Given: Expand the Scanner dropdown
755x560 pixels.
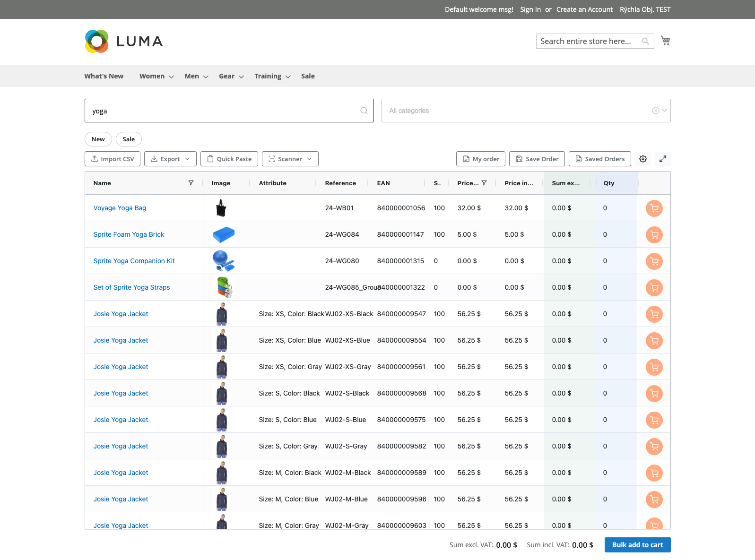Looking at the screenshot, I should tap(290, 159).
